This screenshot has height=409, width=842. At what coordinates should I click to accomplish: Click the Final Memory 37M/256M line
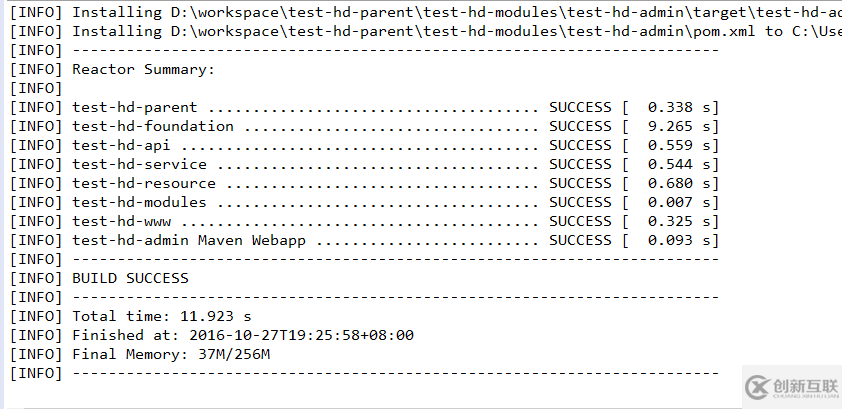[x=171, y=354]
